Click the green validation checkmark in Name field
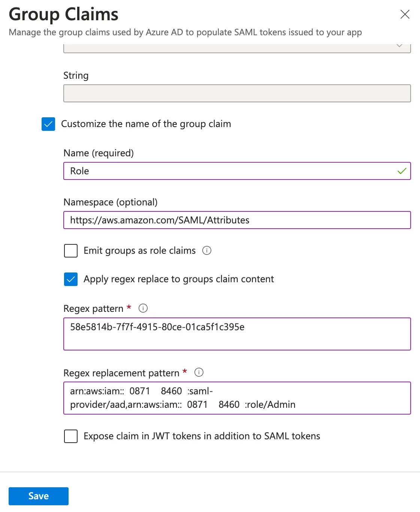This screenshot has height=512, width=420. pos(402,171)
